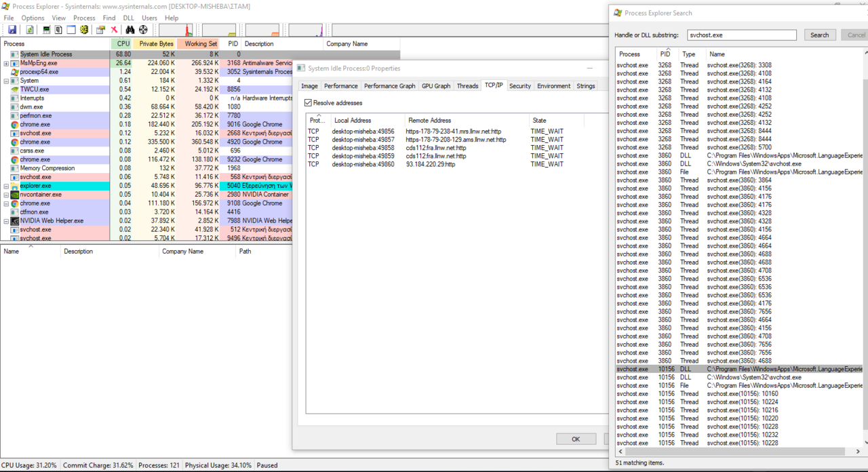Open the Options menu
The width and height of the screenshot is (868, 472).
pyautogui.click(x=33, y=18)
